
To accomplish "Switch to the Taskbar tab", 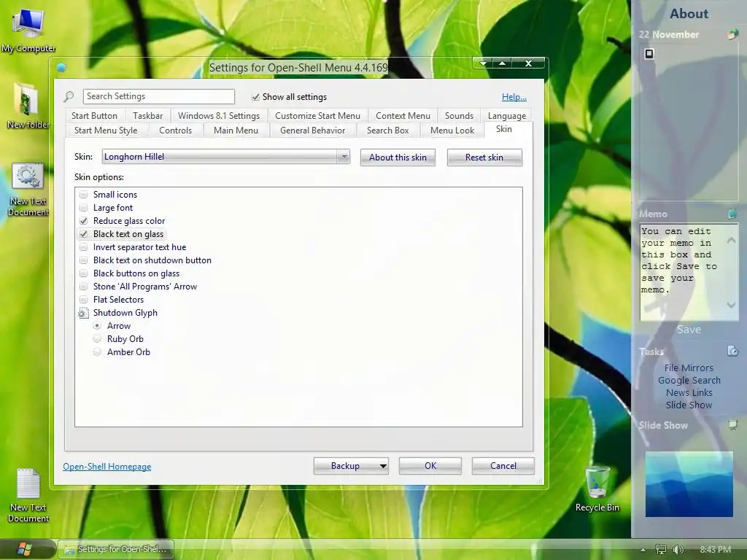I will click(147, 116).
